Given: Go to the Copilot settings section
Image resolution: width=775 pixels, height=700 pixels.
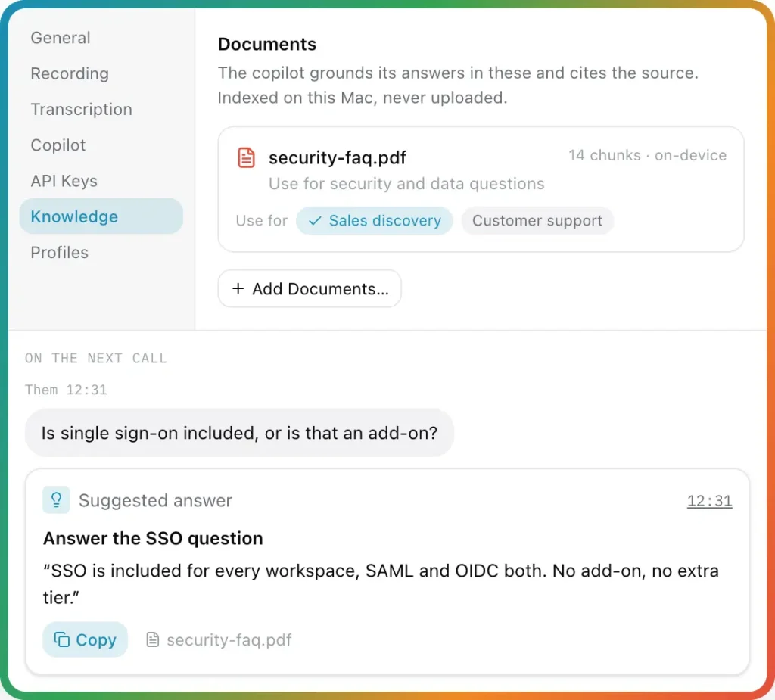Looking at the screenshot, I should point(58,145).
